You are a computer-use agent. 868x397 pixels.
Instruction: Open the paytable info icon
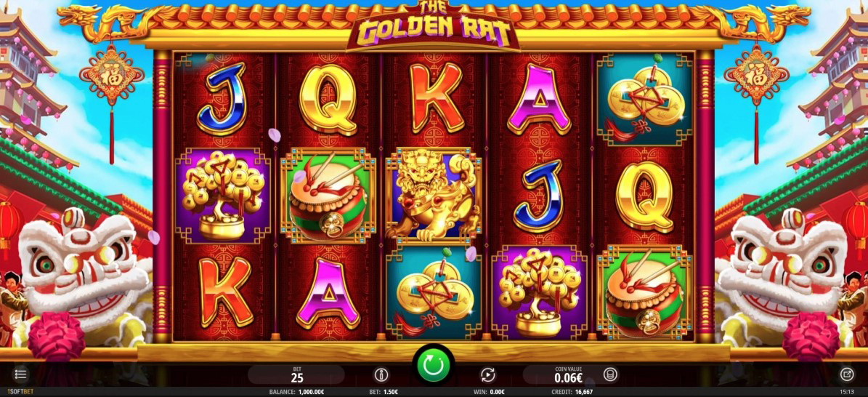[x=381, y=374]
